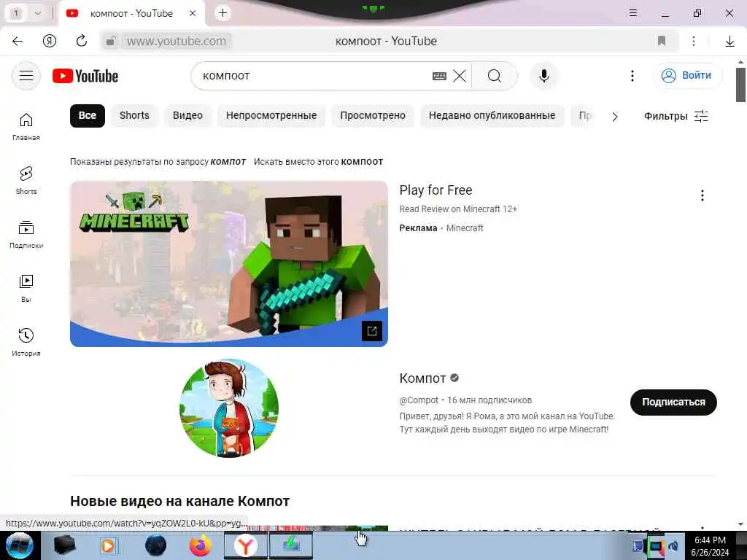The image size is (747, 560).
Task: Open the browser main menu lines icon
Action: click(633, 13)
